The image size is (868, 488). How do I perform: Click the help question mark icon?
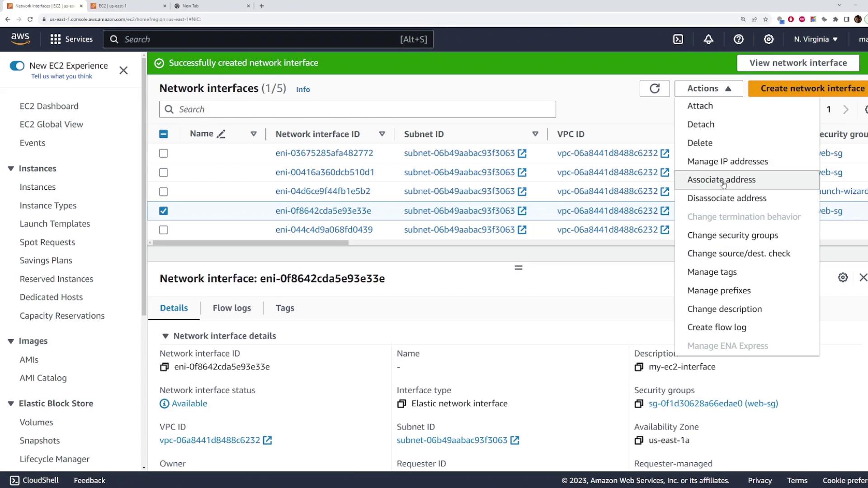pyautogui.click(x=738, y=39)
